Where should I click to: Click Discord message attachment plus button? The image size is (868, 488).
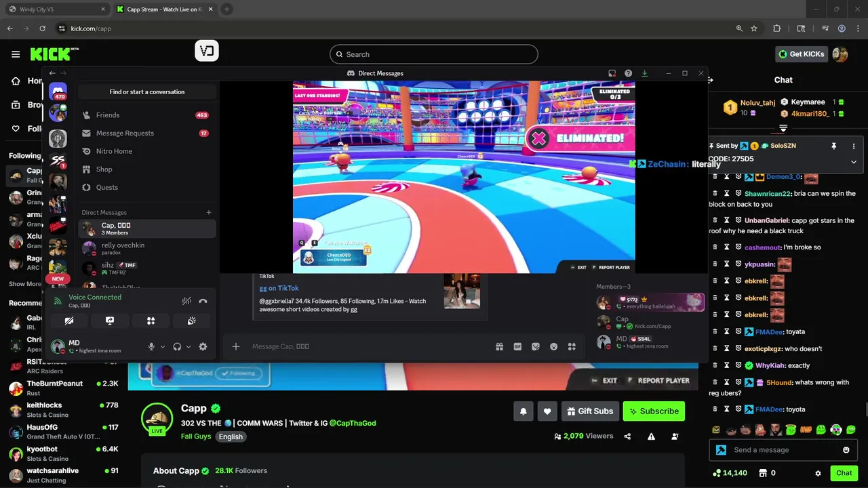(236, 346)
